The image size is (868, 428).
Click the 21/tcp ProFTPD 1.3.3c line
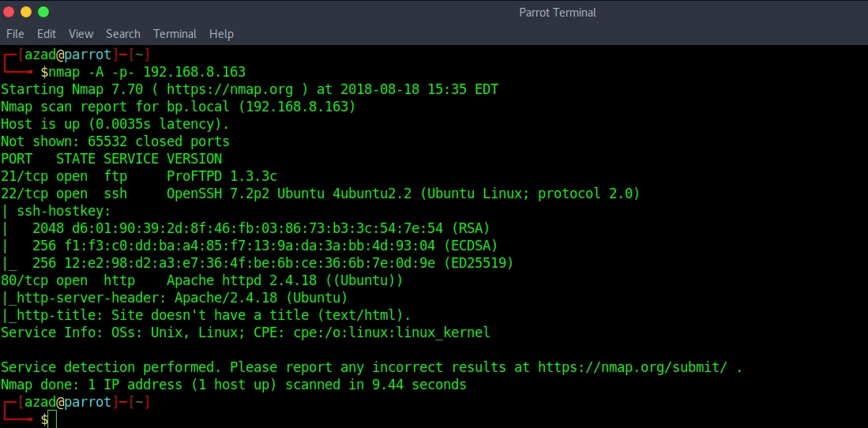(139, 176)
